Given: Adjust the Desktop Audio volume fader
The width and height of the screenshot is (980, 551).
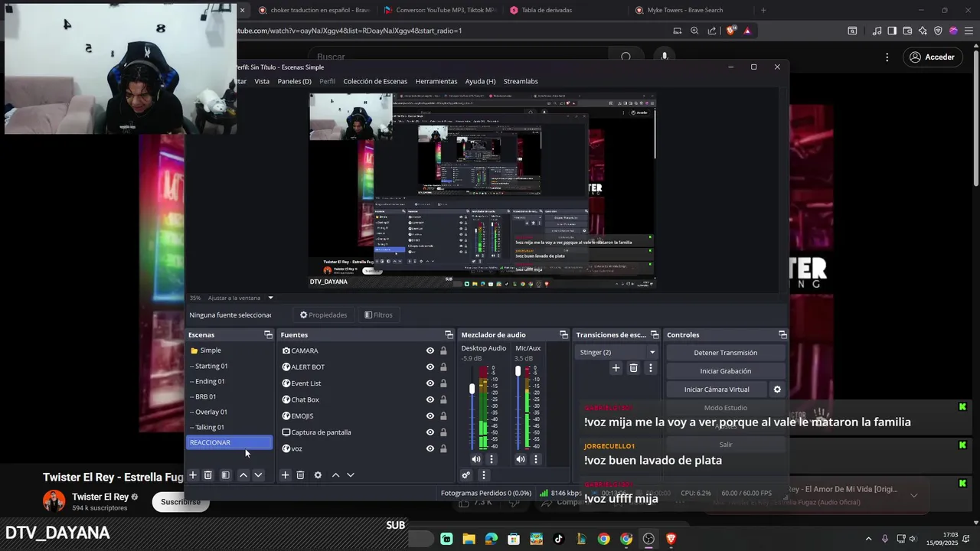Looking at the screenshot, I should click(472, 389).
